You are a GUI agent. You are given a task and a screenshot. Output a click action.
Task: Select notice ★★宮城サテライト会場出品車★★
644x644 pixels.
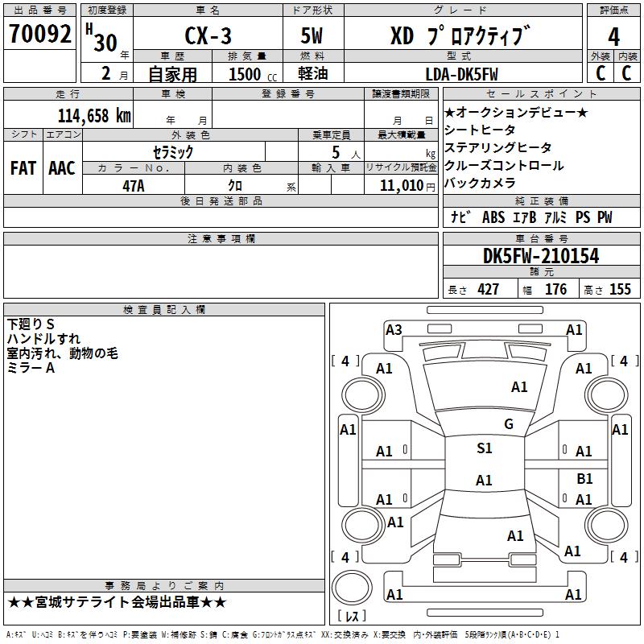[x=117, y=602]
